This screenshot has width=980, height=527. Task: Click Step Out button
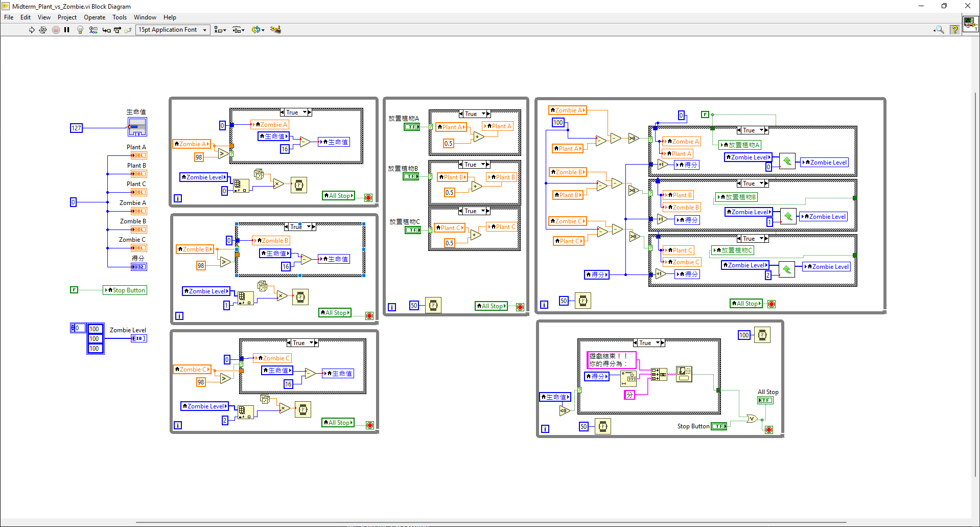pyautogui.click(x=128, y=30)
